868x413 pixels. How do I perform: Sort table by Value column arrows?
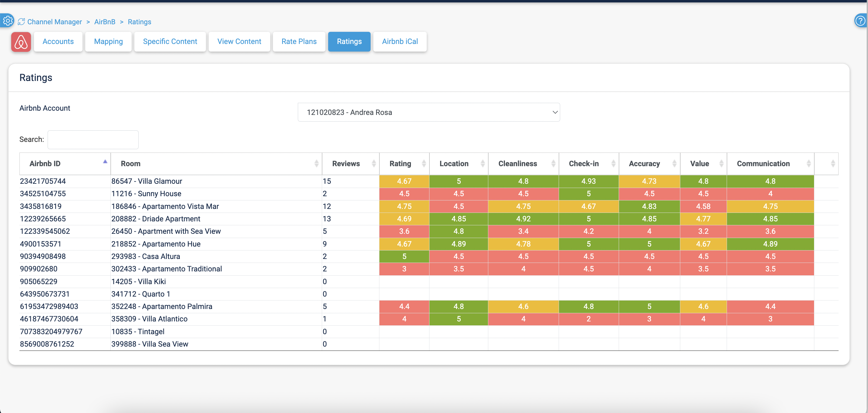[x=721, y=164]
